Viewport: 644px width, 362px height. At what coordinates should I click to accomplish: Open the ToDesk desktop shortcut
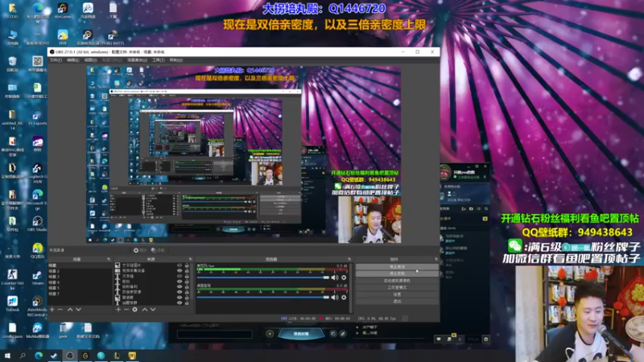point(12,304)
